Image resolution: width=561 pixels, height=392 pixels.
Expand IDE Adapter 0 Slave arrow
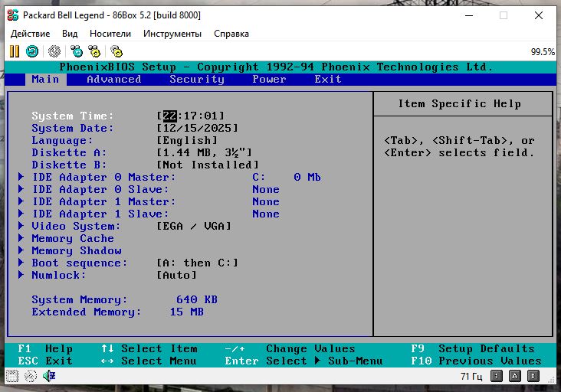[x=21, y=189]
